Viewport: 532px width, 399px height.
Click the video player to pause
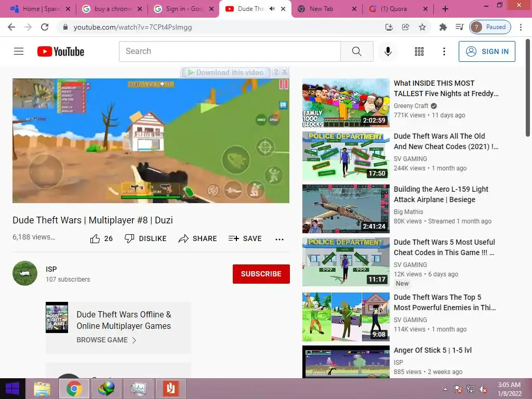click(151, 141)
